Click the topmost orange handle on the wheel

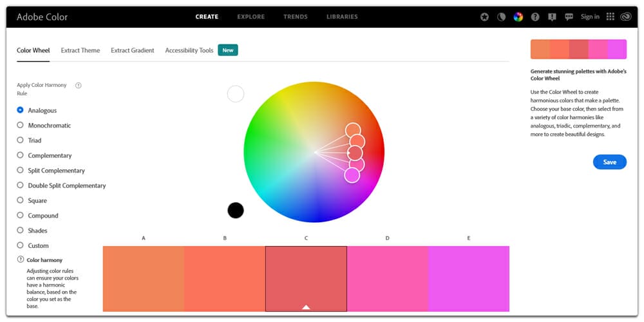coord(353,130)
